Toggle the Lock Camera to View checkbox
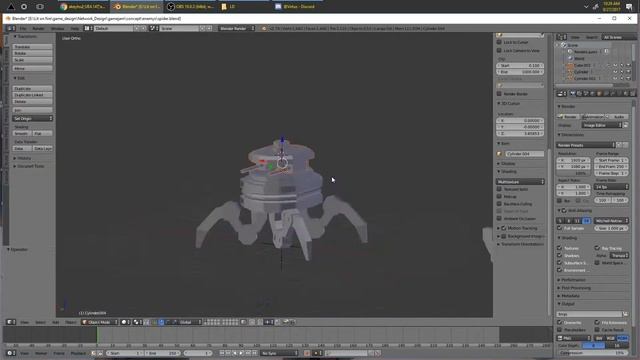Screen dimensions: 640x360 point(499,50)
